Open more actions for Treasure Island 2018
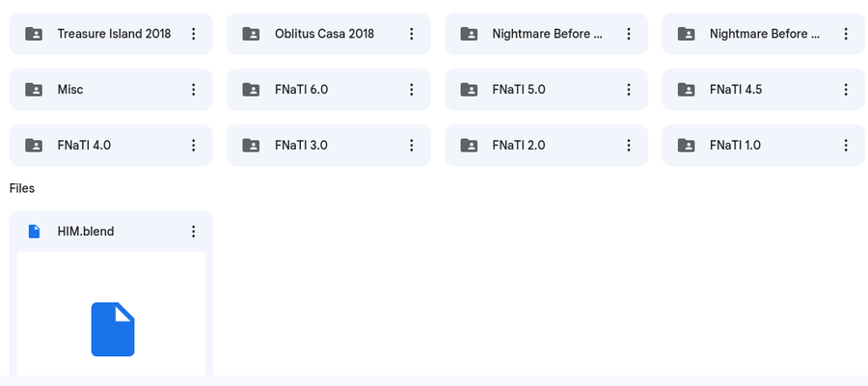 tap(193, 34)
